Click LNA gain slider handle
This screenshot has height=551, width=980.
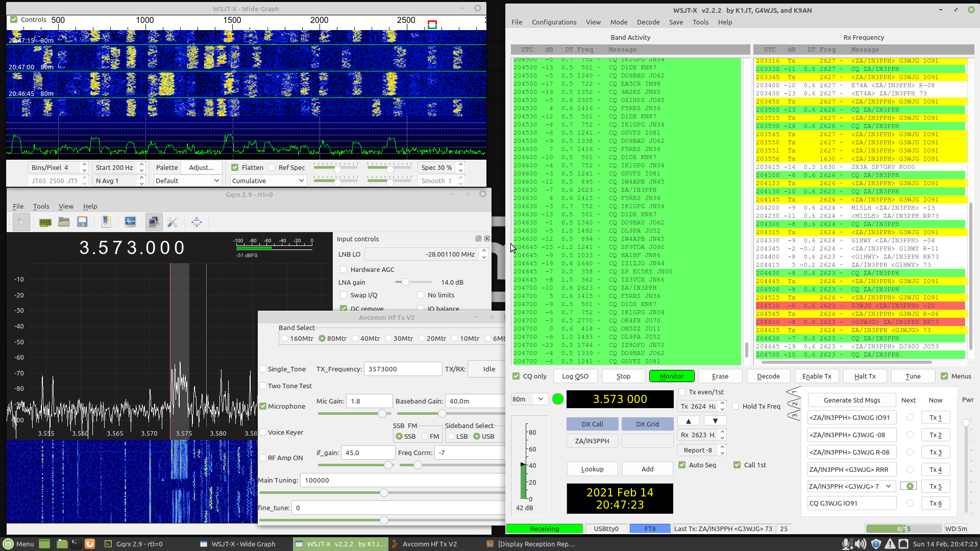click(x=405, y=282)
